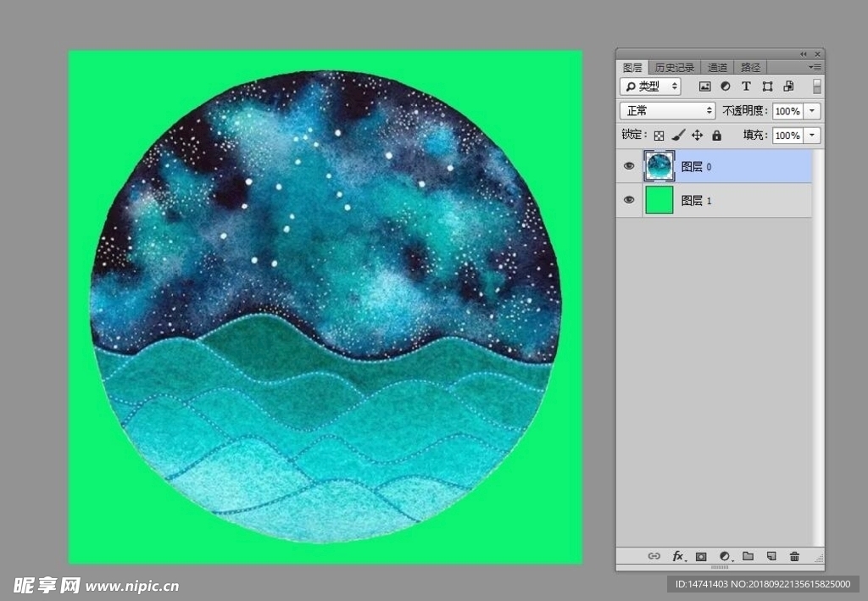Image resolution: width=868 pixels, height=601 pixels.
Task: Select 图层 0 thumbnail
Action: pyautogui.click(x=659, y=166)
